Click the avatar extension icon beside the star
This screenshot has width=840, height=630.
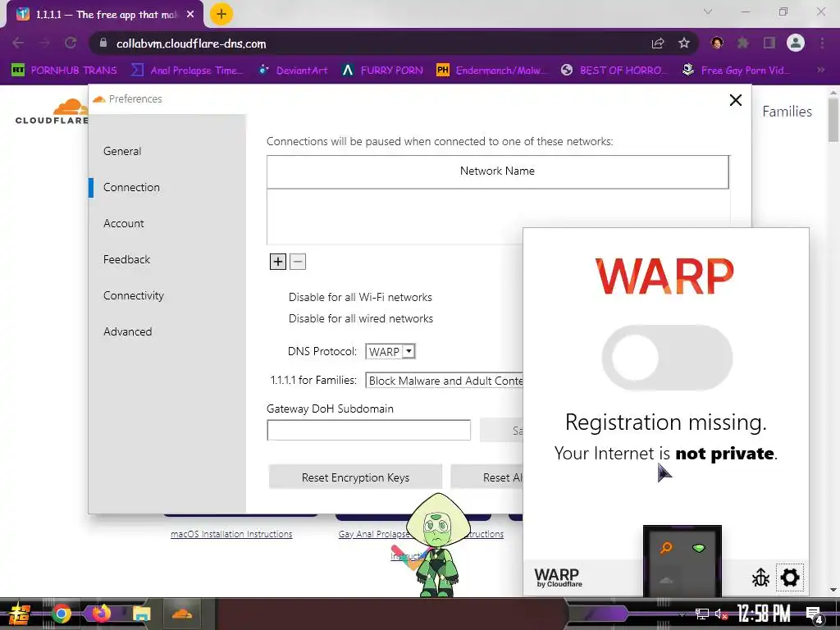click(717, 43)
